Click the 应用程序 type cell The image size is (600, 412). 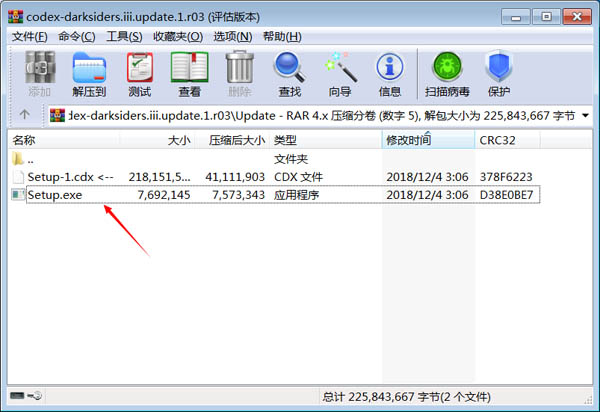pos(297,195)
